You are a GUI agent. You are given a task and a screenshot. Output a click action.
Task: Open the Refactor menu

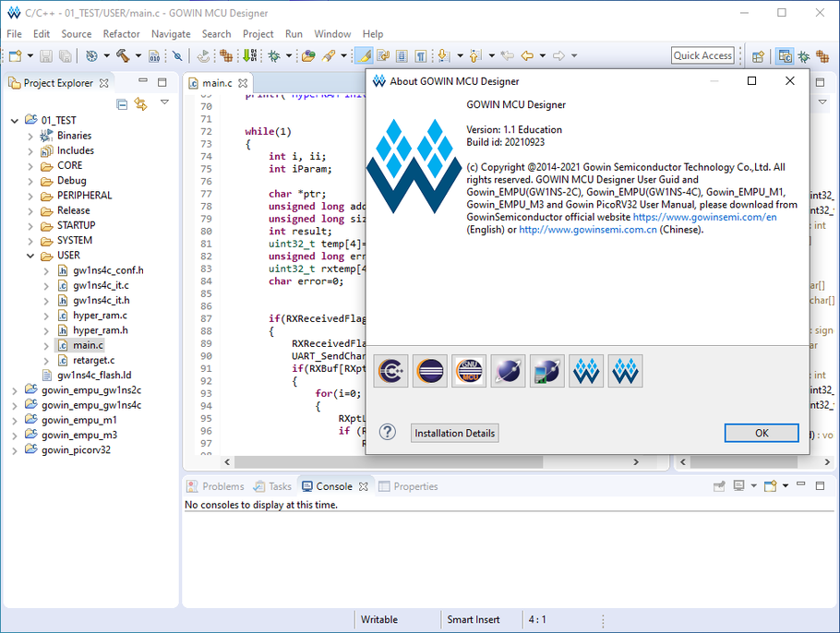122,34
